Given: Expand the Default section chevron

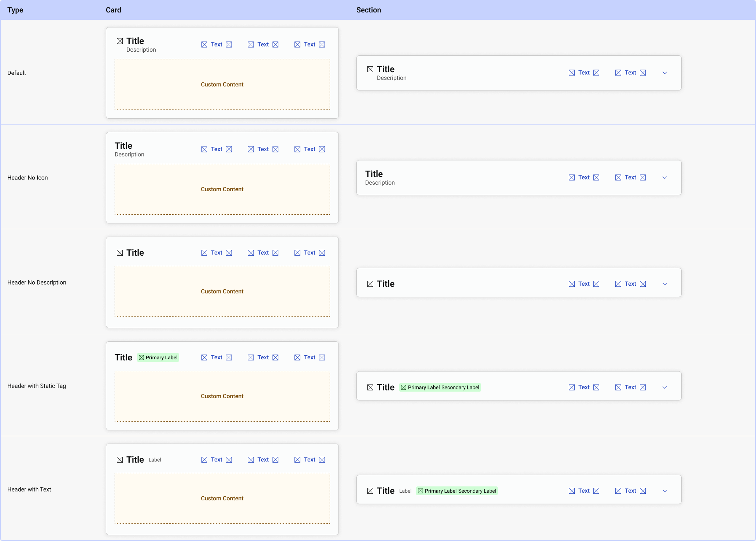Looking at the screenshot, I should 665,73.
